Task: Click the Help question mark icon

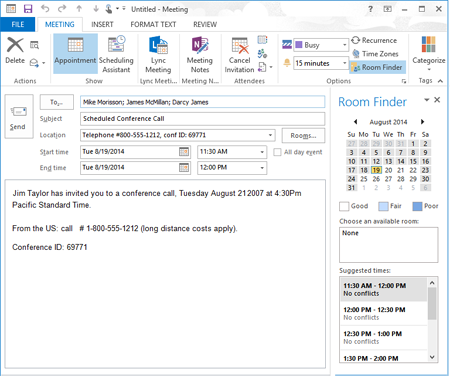Action: click(370, 9)
